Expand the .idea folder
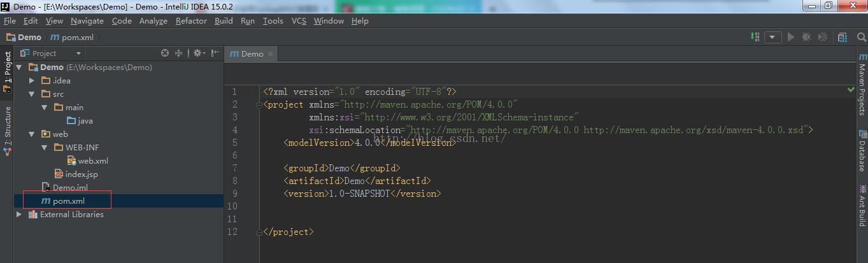 (32, 80)
